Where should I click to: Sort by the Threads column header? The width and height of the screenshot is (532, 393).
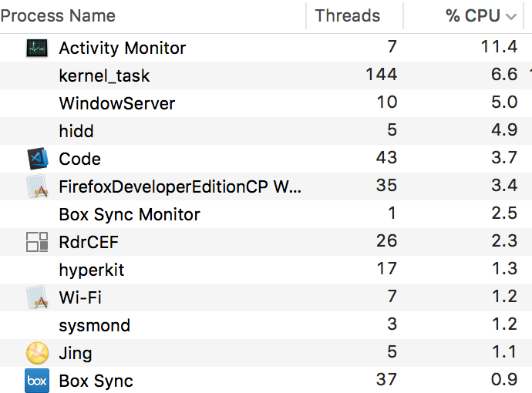(348, 15)
